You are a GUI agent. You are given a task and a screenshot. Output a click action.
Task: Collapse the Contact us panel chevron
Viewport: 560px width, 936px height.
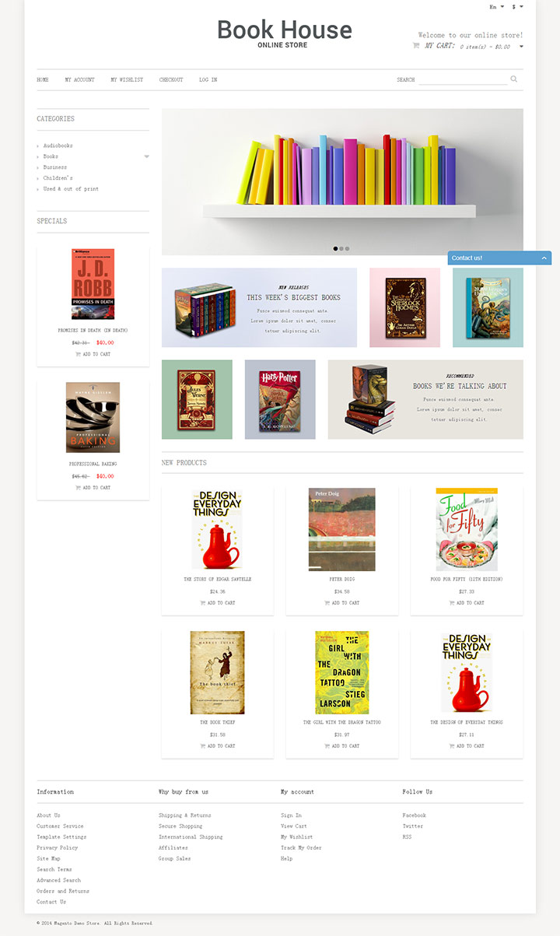click(544, 258)
